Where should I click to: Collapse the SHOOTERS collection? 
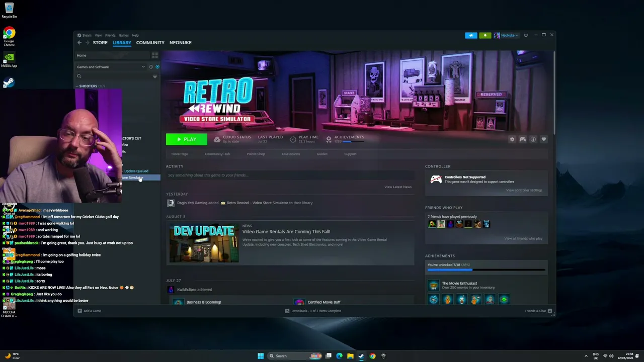coord(77,86)
